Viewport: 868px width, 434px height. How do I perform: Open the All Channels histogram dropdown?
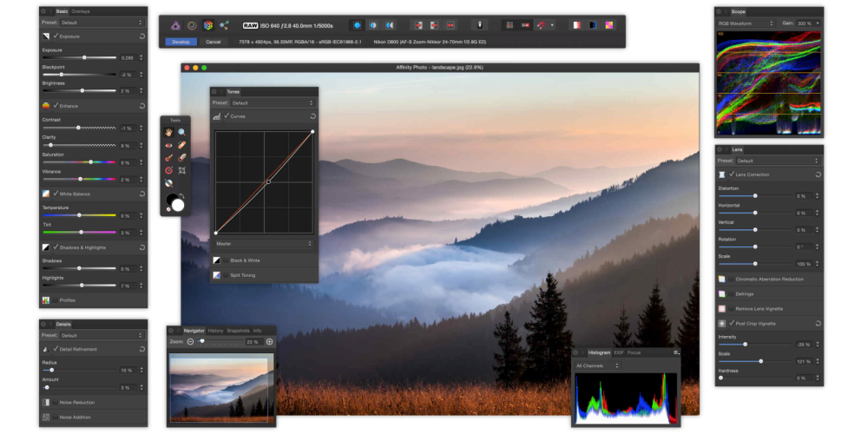click(x=597, y=365)
